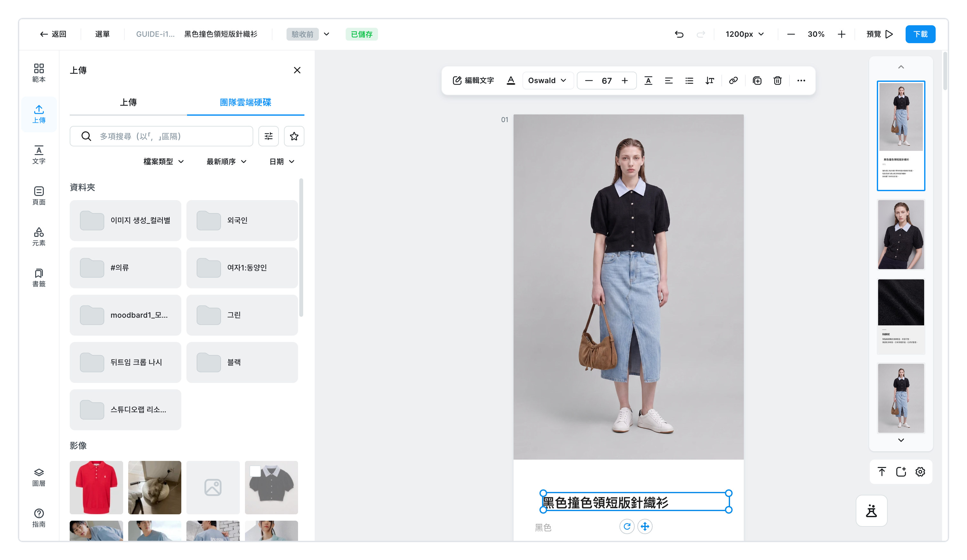This screenshot has height=560, width=967.
Task: Click the multi-search input field
Action: [x=161, y=136]
